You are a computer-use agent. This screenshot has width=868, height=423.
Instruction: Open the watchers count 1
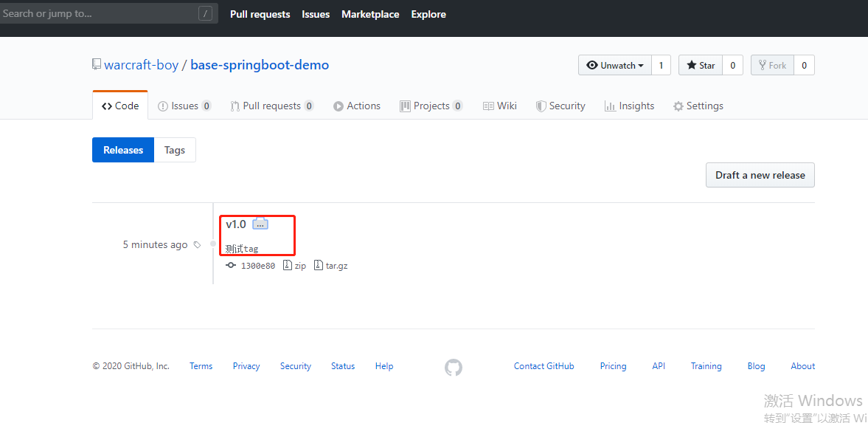tap(661, 66)
